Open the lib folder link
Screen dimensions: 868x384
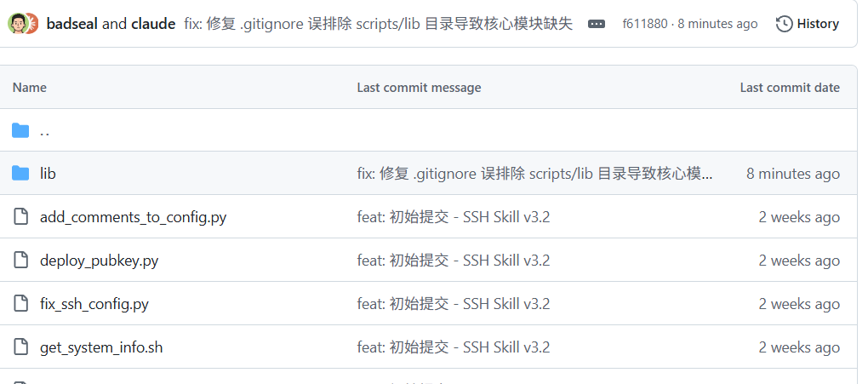tap(48, 174)
